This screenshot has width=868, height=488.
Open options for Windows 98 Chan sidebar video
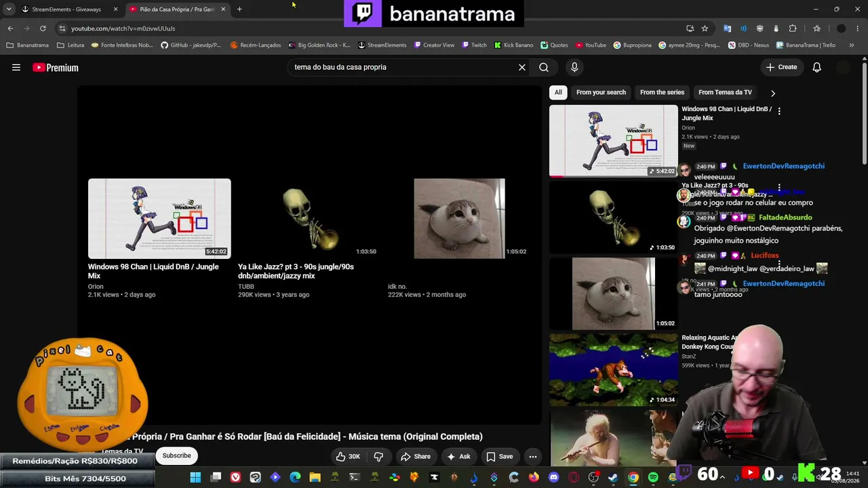(x=779, y=111)
